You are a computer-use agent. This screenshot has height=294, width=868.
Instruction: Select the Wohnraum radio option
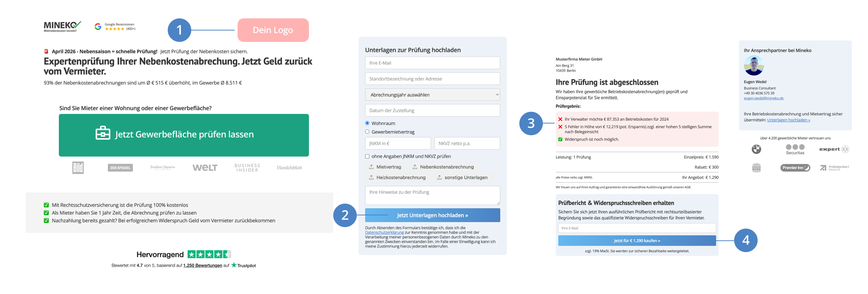click(367, 123)
